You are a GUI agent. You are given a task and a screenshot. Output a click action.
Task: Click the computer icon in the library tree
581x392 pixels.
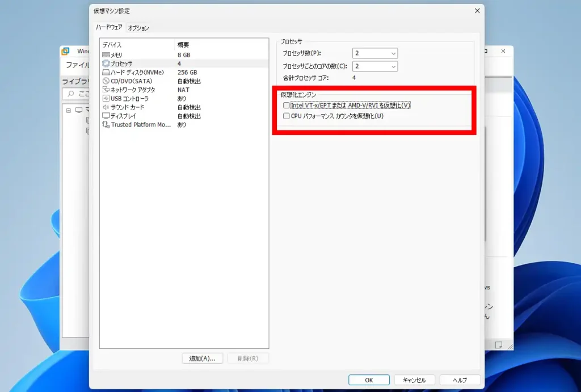coord(79,110)
